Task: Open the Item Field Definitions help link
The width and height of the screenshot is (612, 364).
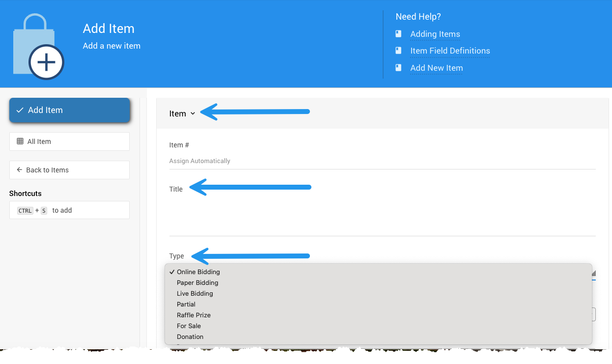Action: coord(450,51)
